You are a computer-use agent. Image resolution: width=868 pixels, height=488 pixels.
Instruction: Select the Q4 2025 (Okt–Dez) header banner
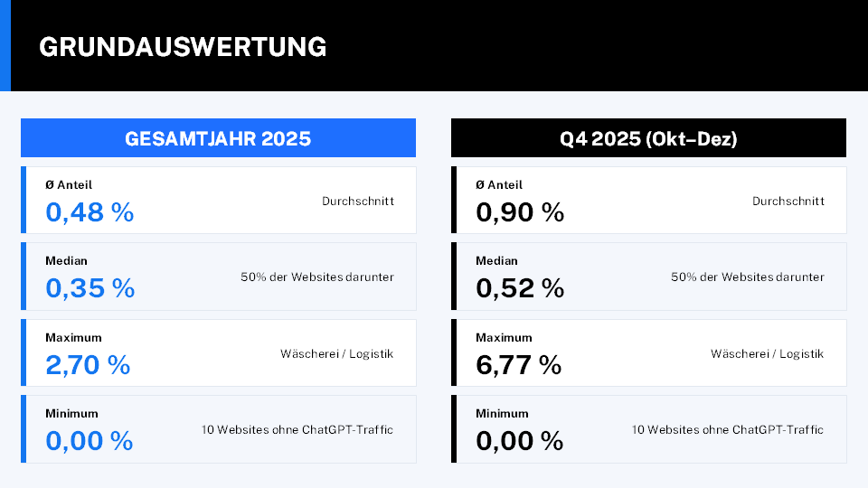648,139
